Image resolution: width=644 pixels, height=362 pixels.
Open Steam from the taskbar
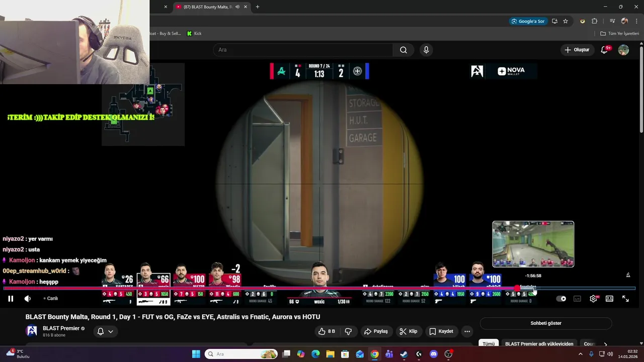(404, 354)
